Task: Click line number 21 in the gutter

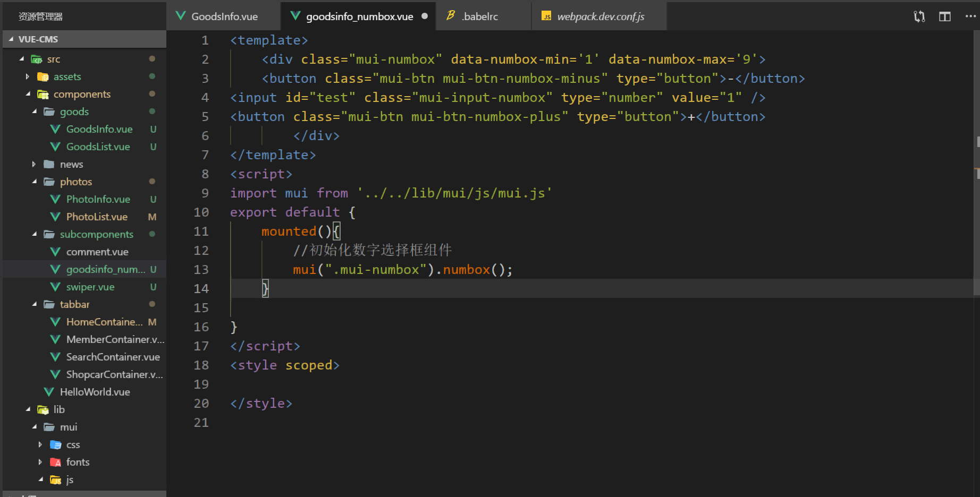Action: pyautogui.click(x=201, y=423)
